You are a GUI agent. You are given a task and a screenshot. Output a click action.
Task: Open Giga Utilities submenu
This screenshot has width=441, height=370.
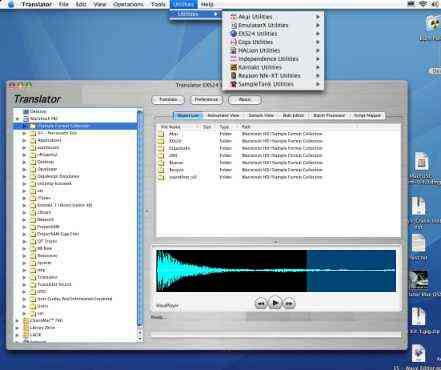273,42
